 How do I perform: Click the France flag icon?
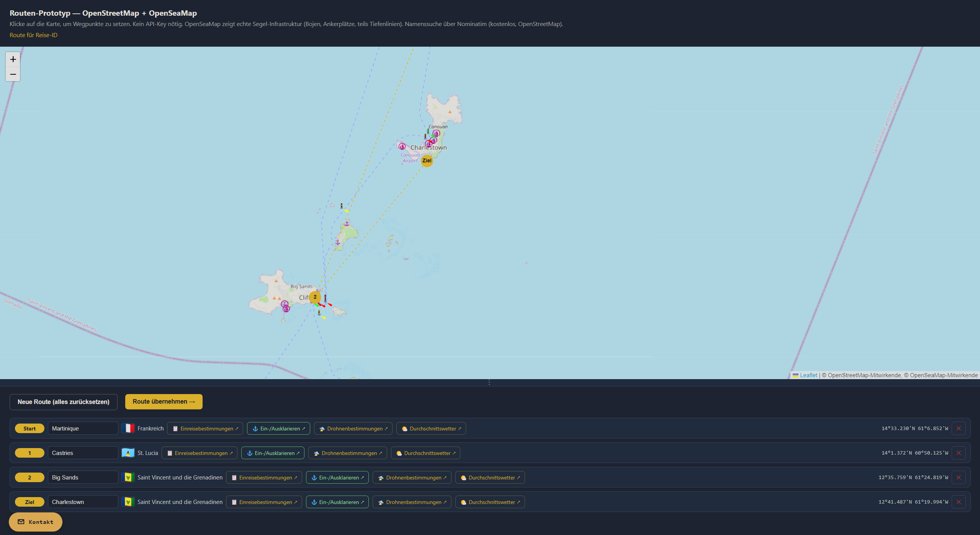coord(128,428)
